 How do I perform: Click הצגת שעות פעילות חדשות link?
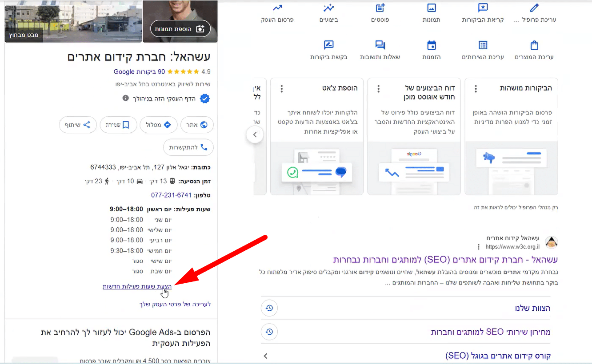coord(137,287)
